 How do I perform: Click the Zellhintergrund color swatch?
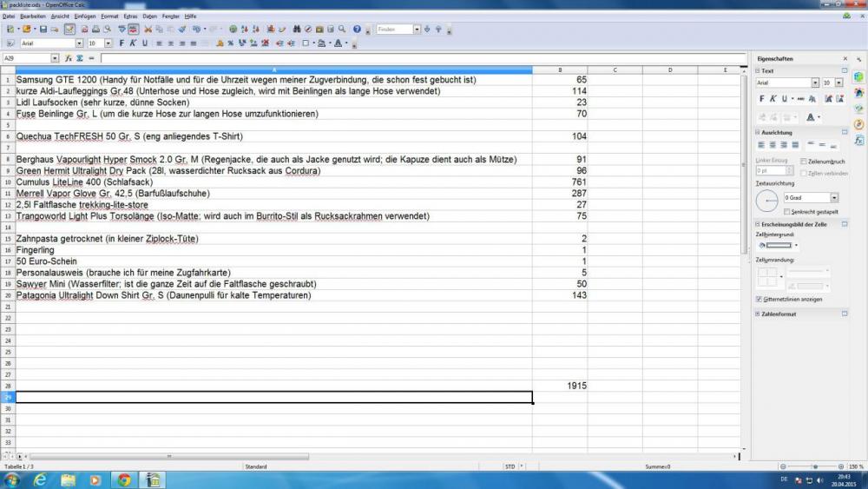tap(768, 246)
